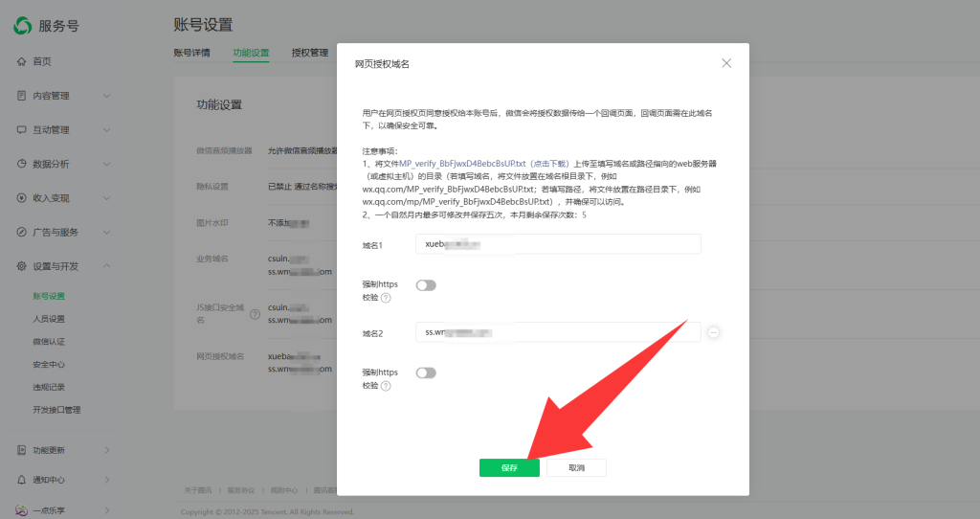Collapse the 设置与开发 sidebar section
The height and width of the screenshot is (519, 980).
106,266
